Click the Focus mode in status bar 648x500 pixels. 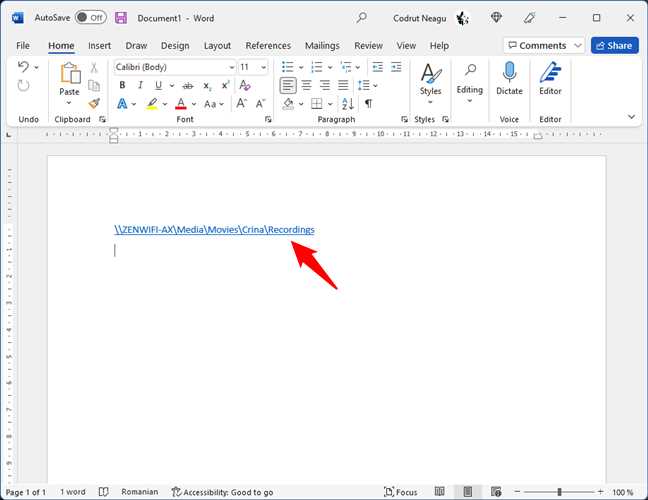(x=400, y=492)
